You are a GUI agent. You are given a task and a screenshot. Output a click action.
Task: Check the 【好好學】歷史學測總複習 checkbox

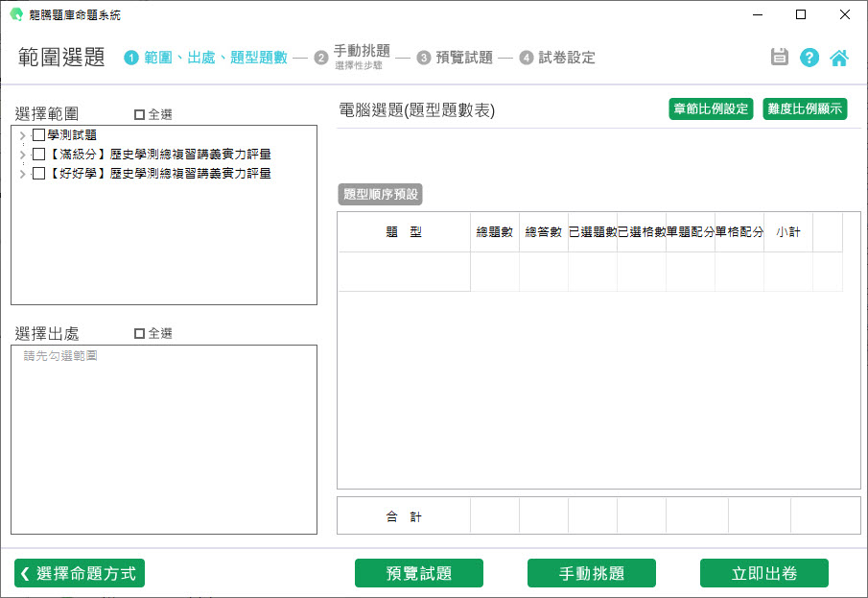38,174
